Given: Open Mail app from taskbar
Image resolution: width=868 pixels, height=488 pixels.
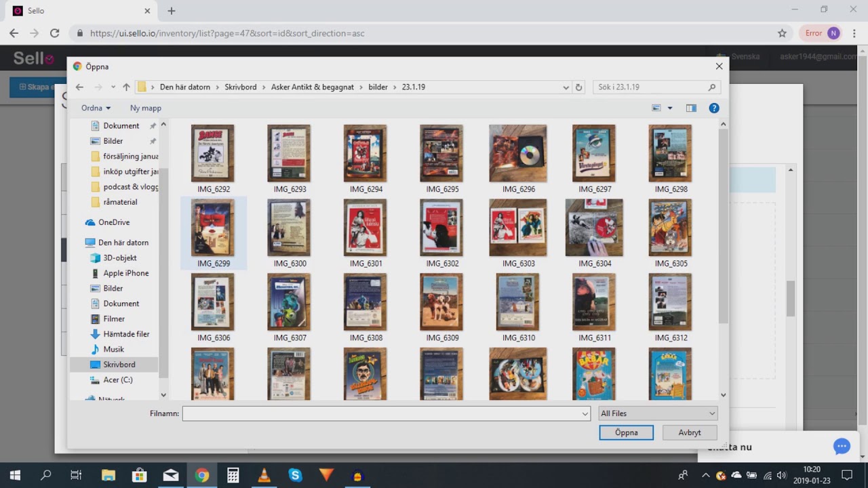Looking at the screenshot, I should (171, 475).
